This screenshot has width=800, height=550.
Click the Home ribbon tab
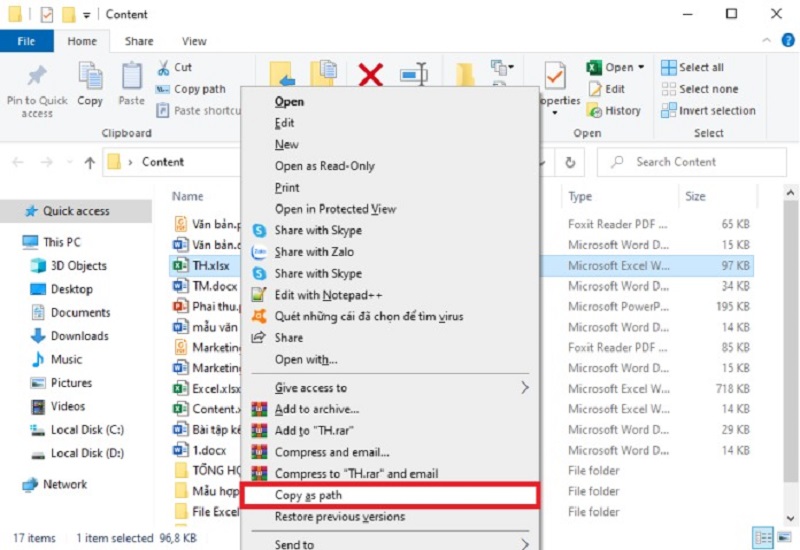pyautogui.click(x=82, y=41)
